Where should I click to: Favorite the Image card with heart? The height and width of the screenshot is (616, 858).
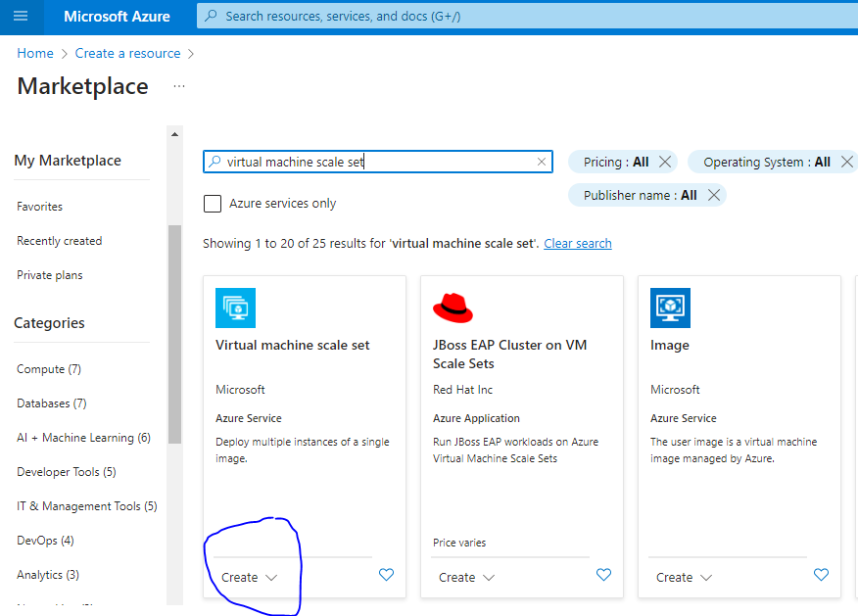click(821, 576)
